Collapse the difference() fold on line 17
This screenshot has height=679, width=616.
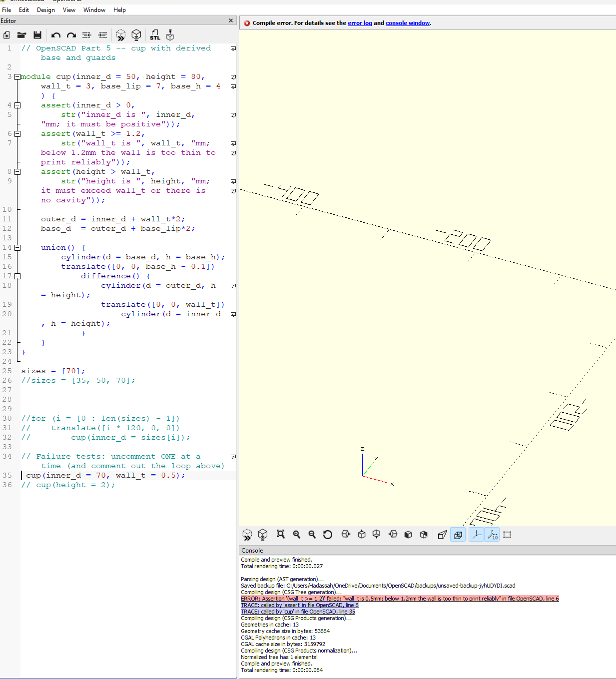coord(17,276)
